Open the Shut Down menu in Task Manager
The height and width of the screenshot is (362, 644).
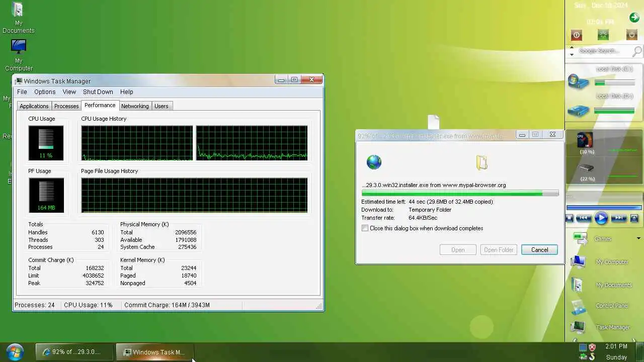98,92
